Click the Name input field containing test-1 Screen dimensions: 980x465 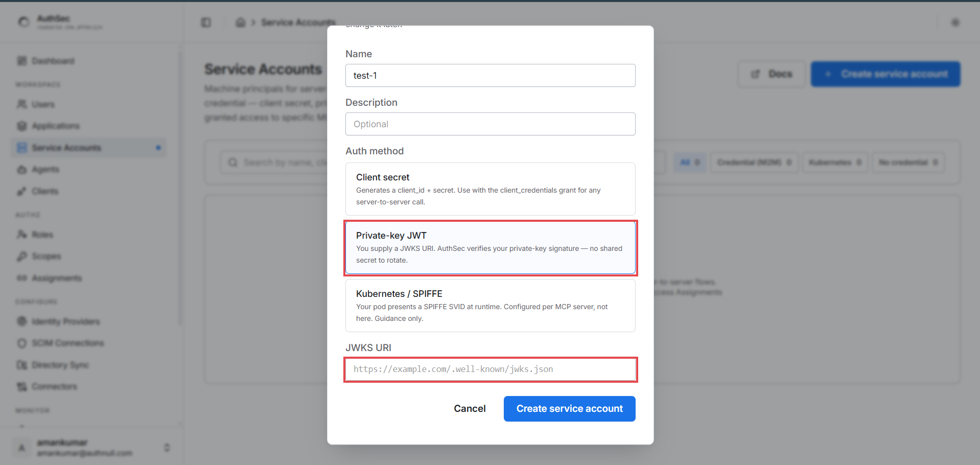click(490, 75)
